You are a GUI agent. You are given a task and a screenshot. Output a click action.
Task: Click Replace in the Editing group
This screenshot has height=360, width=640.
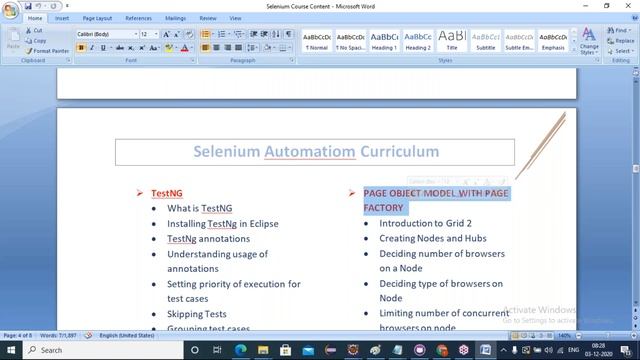[620, 41]
